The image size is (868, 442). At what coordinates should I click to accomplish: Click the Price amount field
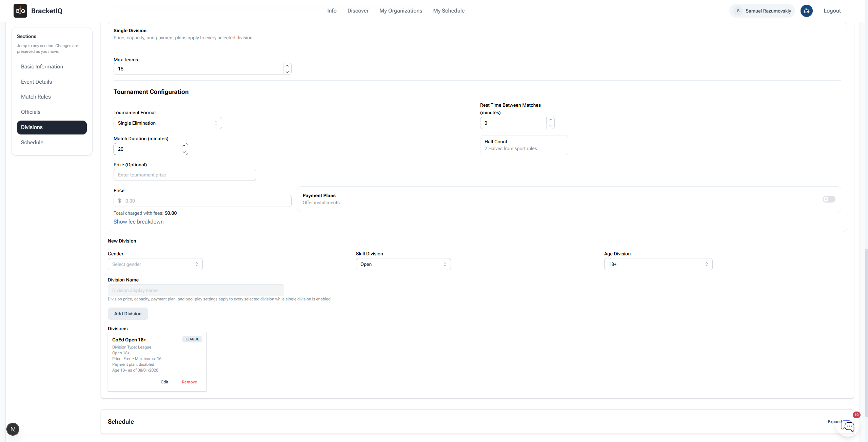[x=202, y=201]
